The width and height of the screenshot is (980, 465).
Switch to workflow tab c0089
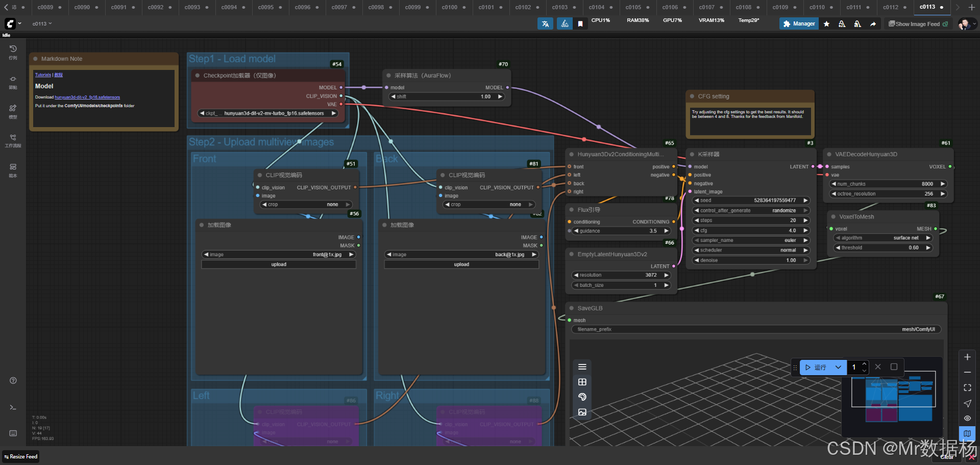point(45,7)
